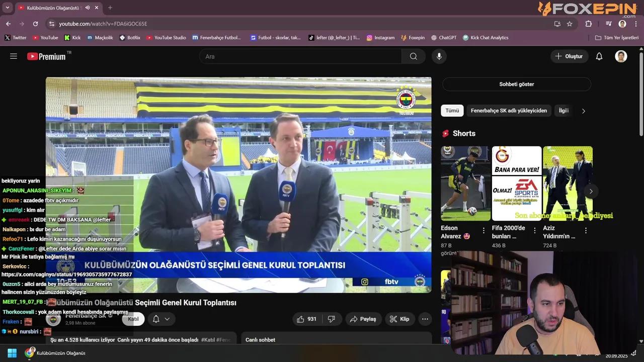The image size is (644, 362).
Task: Open Kick Chat Analytics bookmark
Action: point(486,38)
